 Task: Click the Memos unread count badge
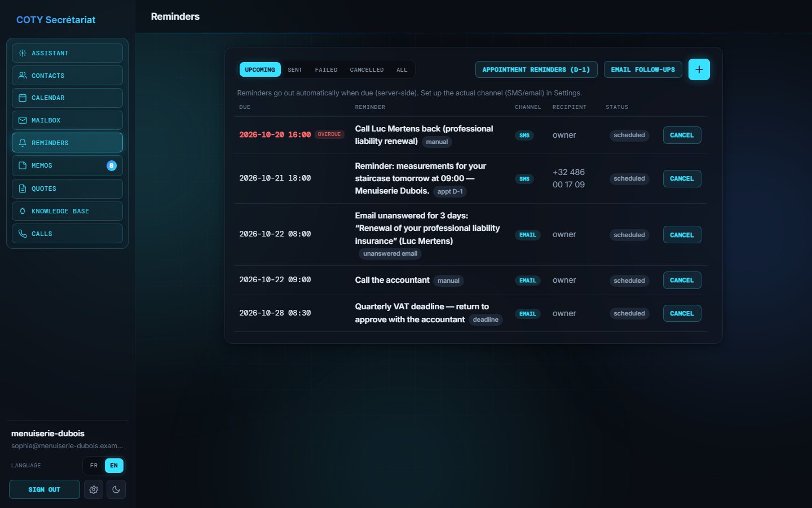[112, 165]
